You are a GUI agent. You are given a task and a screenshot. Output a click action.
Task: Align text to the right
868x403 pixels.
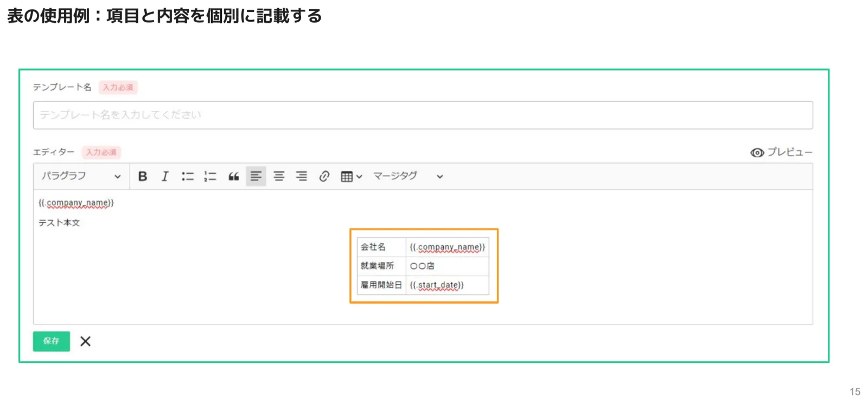[302, 176]
